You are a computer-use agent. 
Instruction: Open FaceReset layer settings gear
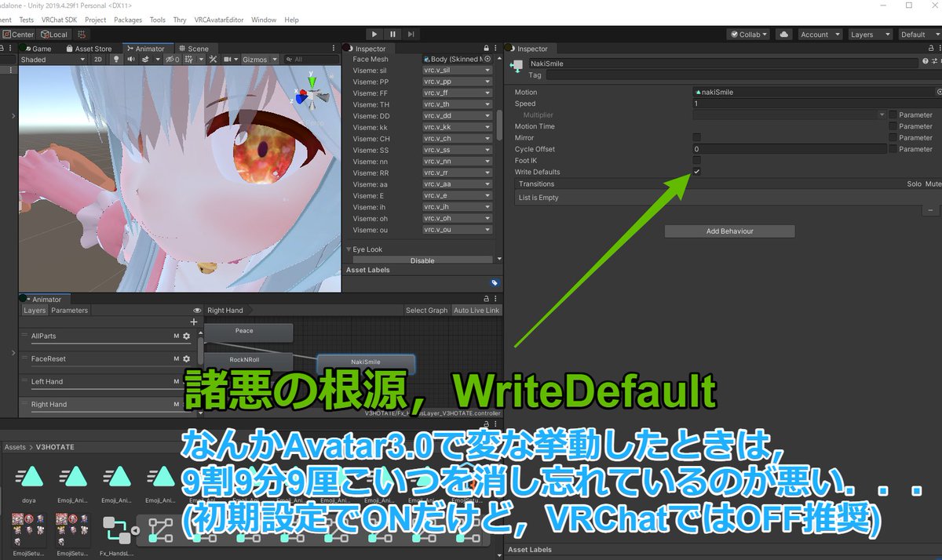pyautogui.click(x=187, y=358)
